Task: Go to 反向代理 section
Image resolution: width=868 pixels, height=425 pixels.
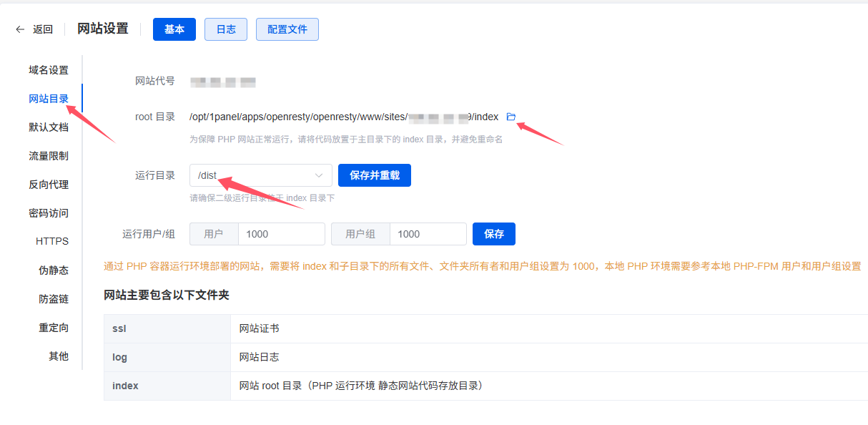Action: pyautogui.click(x=49, y=185)
